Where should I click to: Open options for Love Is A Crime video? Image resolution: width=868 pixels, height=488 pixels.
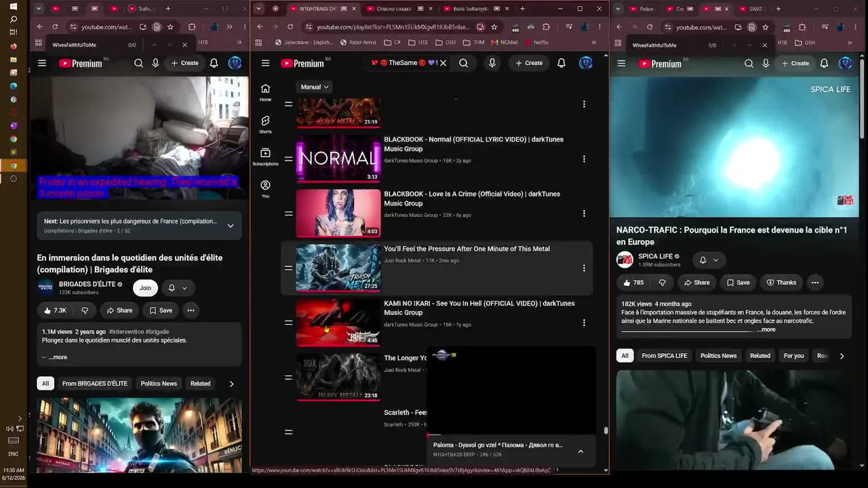tap(584, 213)
